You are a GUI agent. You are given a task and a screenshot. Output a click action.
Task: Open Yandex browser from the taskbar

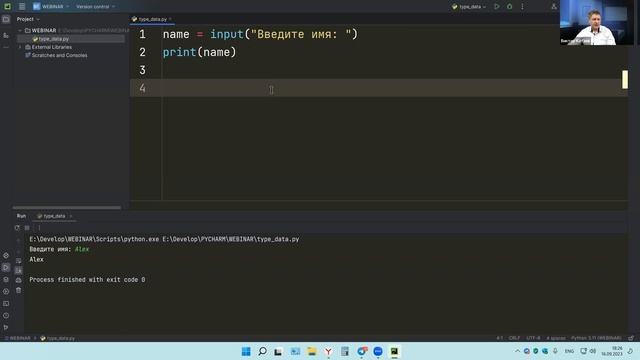coord(328,351)
